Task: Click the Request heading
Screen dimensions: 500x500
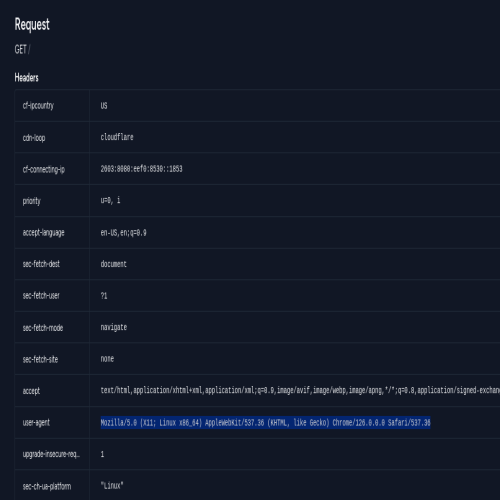Action: click(x=32, y=25)
